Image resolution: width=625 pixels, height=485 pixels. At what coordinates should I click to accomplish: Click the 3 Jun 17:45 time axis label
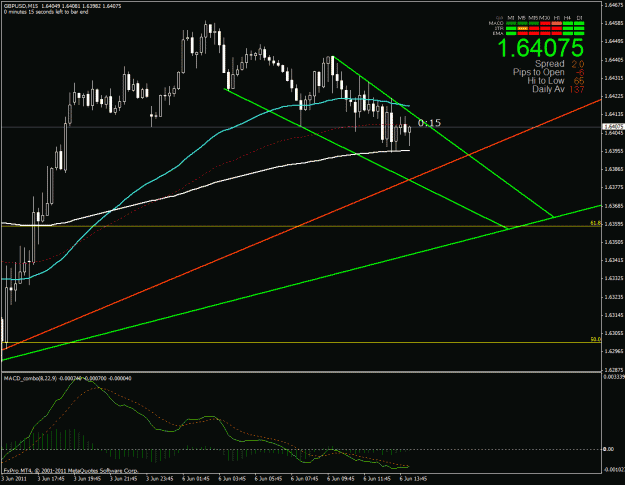(51, 479)
